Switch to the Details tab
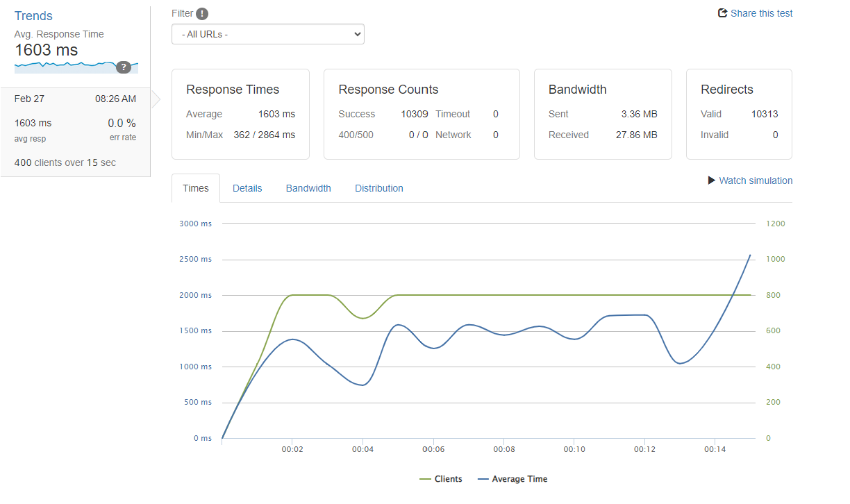The image size is (850, 504). (x=247, y=188)
